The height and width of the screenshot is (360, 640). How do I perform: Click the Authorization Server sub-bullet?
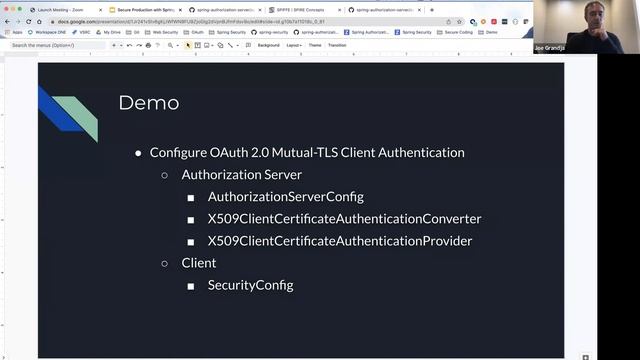[242, 175]
